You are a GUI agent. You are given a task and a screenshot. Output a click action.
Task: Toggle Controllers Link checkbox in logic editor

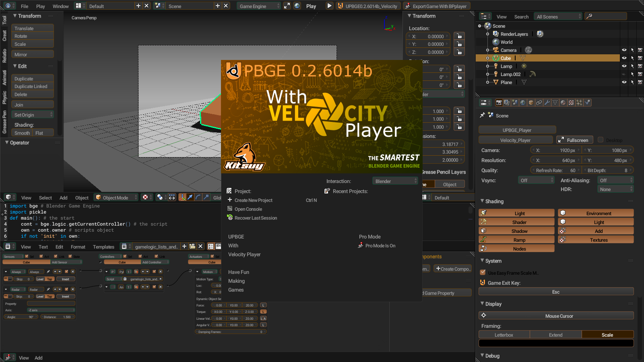coord(156,256)
